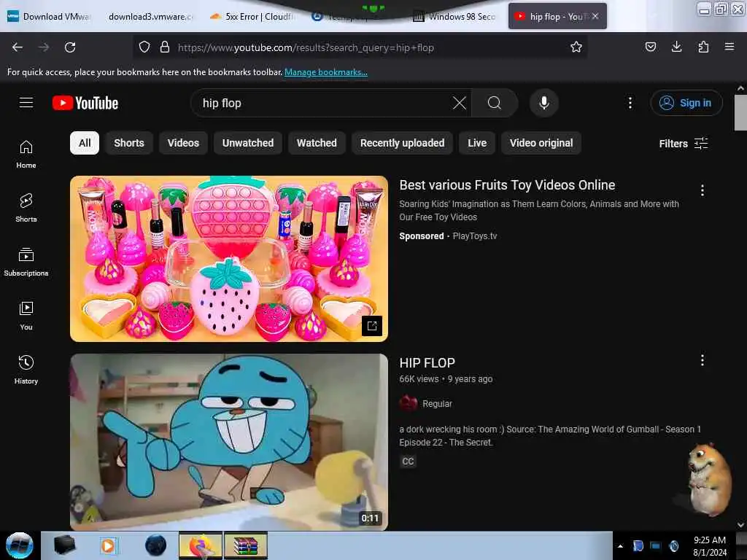Image resolution: width=747 pixels, height=560 pixels.
Task: Open the tracking protection shield icon
Action: pyautogui.click(x=144, y=47)
